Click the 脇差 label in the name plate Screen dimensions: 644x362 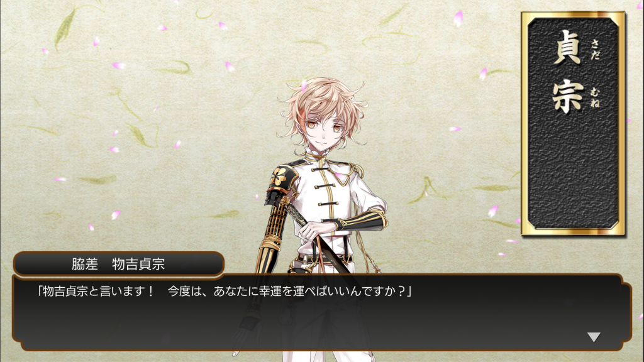(x=85, y=264)
